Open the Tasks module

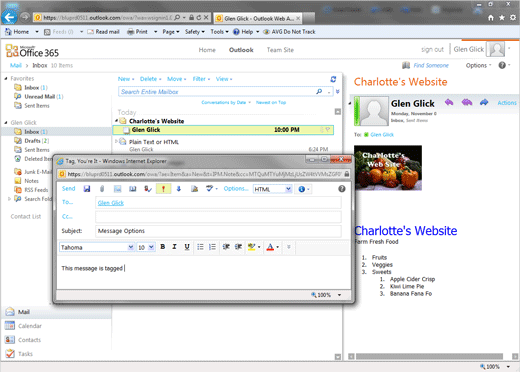pyautogui.click(x=25, y=354)
